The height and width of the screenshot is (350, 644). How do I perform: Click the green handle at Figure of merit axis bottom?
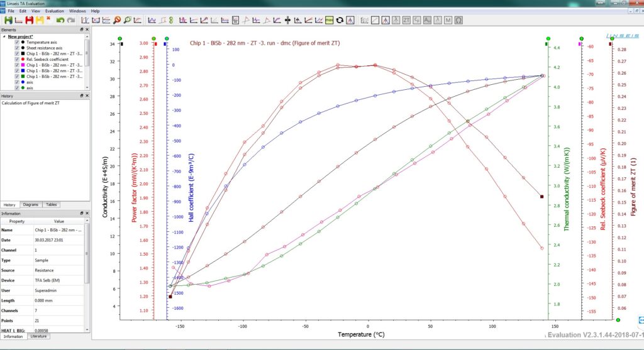tap(618, 320)
